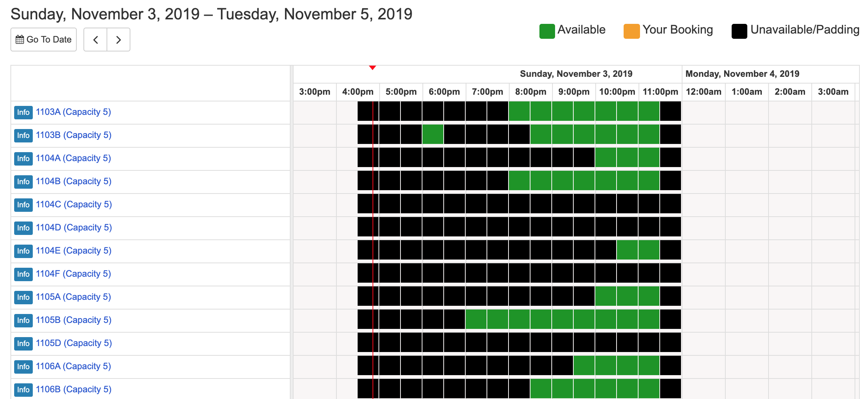The width and height of the screenshot is (868, 399).
Task: Click the red current-time marker triangle
Action: (373, 67)
